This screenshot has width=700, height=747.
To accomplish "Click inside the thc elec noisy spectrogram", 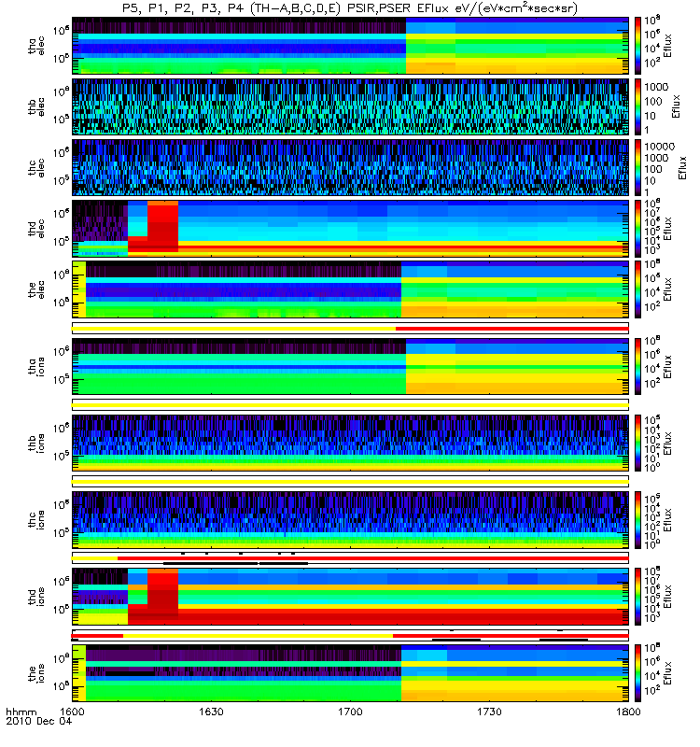I will pos(350,168).
